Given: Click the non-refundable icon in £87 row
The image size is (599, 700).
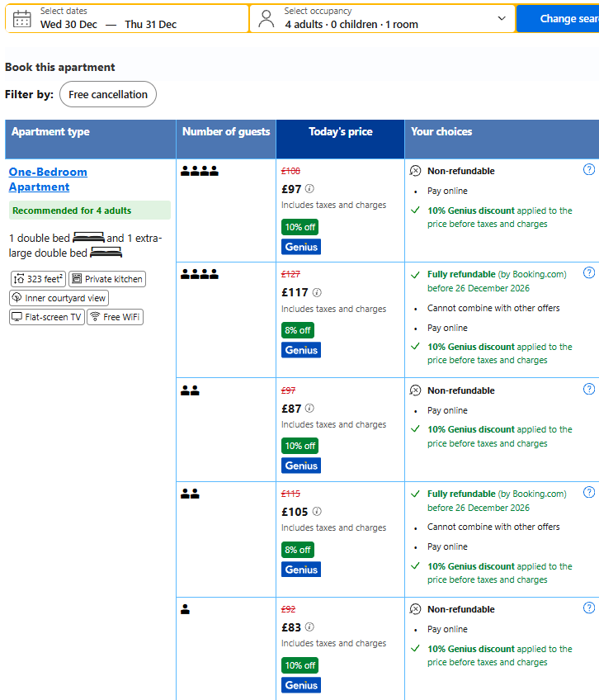Looking at the screenshot, I should 415,390.
